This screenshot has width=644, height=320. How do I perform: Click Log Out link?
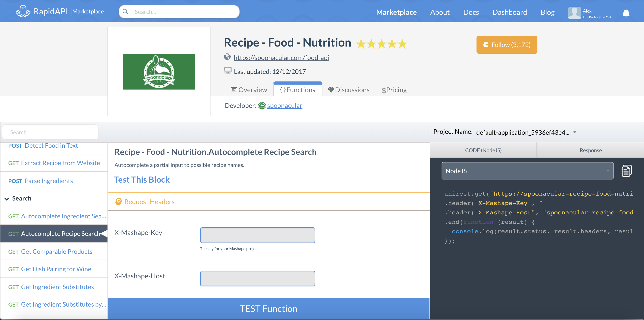(606, 17)
